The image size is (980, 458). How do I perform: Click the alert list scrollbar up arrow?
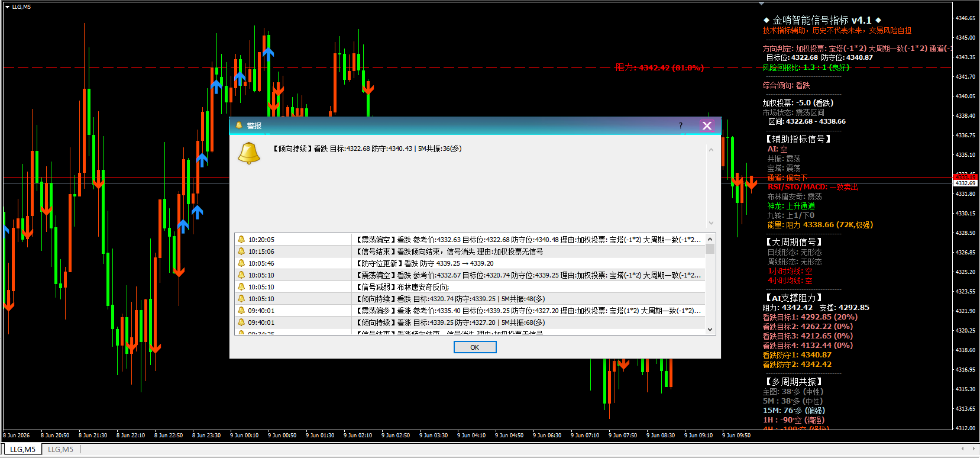pos(710,238)
